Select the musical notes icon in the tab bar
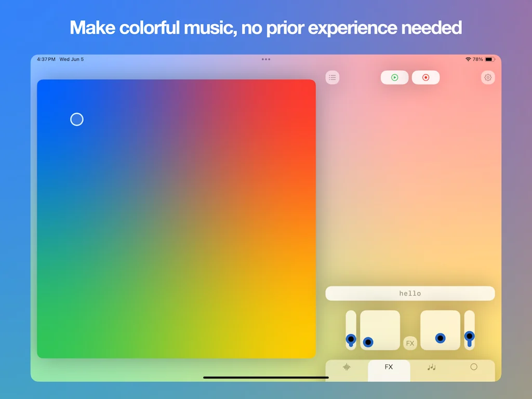Image resolution: width=532 pixels, height=399 pixels. (x=431, y=367)
